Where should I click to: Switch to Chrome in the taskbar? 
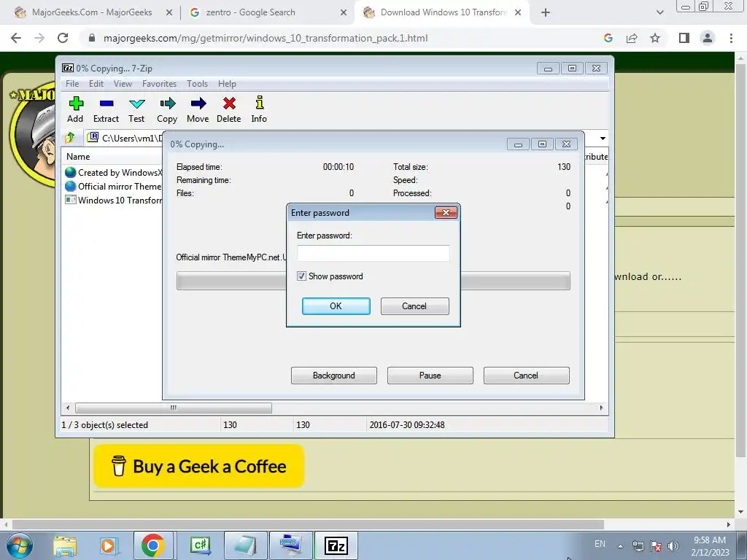point(153,545)
